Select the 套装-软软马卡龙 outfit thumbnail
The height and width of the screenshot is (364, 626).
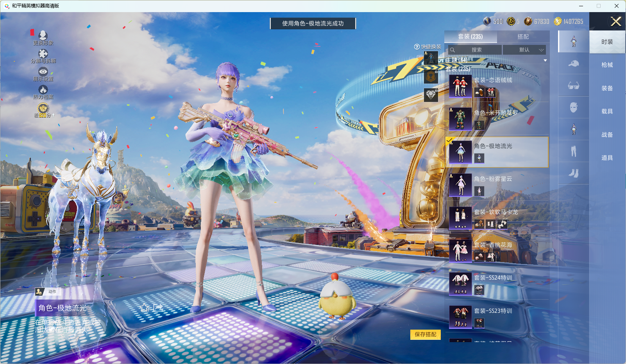point(460,218)
